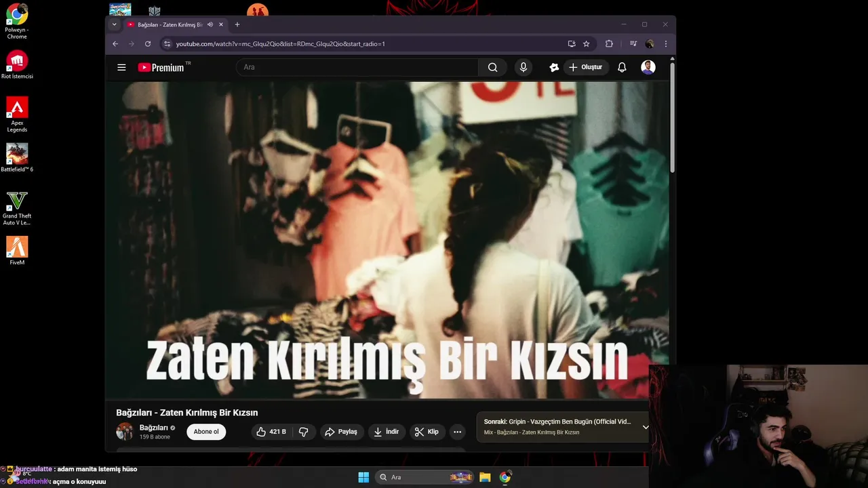Go back with Chrome's back arrow
The width and height of the screenshot is (868, 488).
pyautogui.click(x=115, y=43)
